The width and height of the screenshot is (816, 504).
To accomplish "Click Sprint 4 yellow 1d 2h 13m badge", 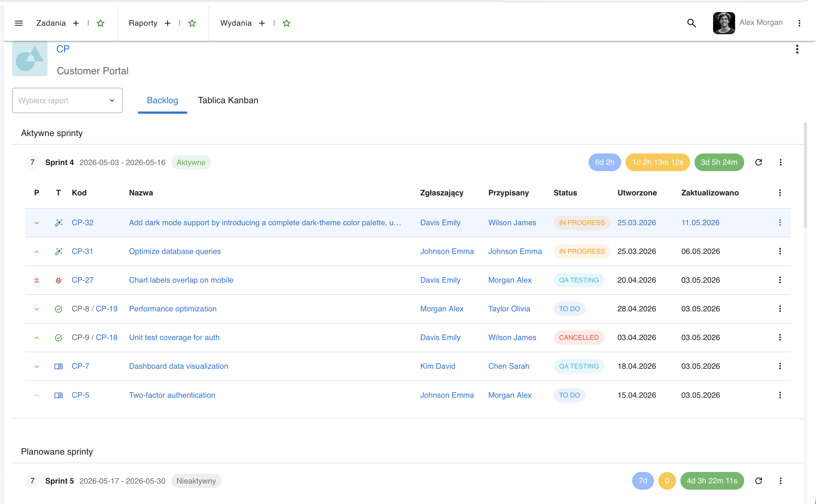I will tap(657, 162).
